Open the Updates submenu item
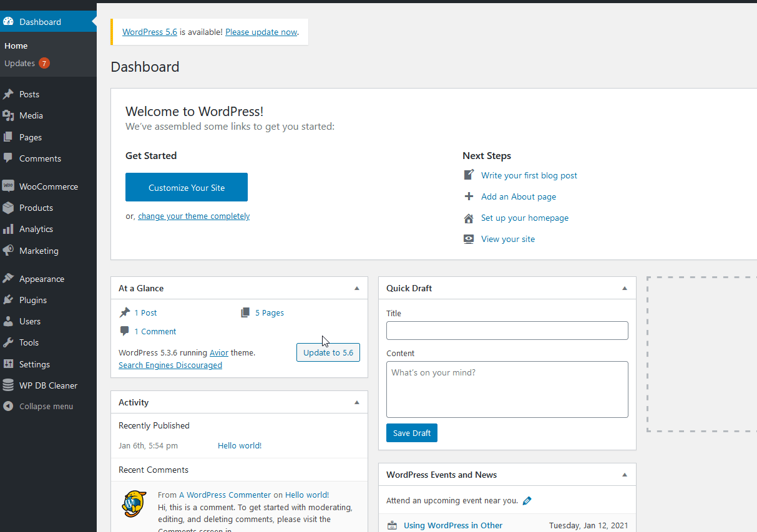This screenshot has width=757, height=532. (x=20, y=63)
